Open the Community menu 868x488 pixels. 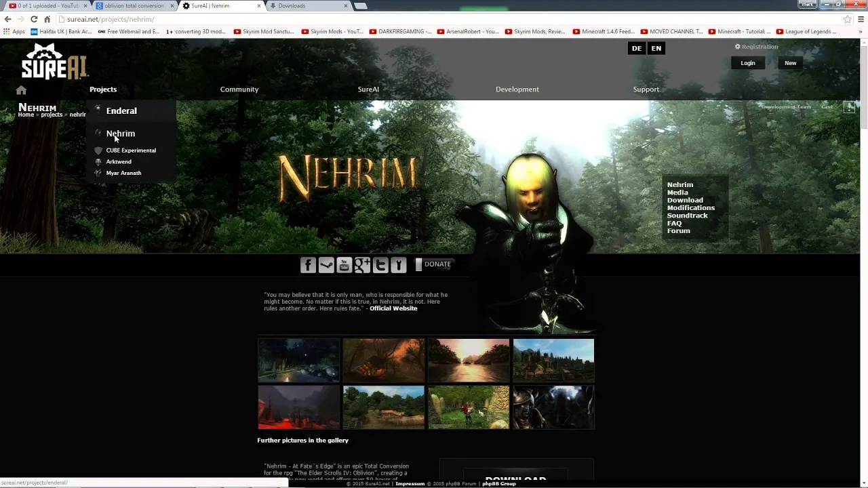pyautogui.click(x=239, y=89)
